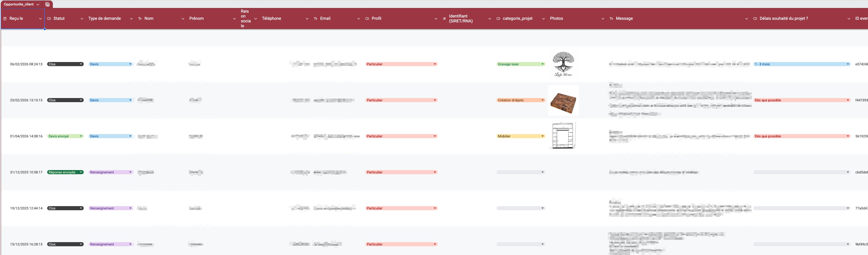
Task: Select the date cell 01/04/2026 14:08:16
Action: [26, 136]
